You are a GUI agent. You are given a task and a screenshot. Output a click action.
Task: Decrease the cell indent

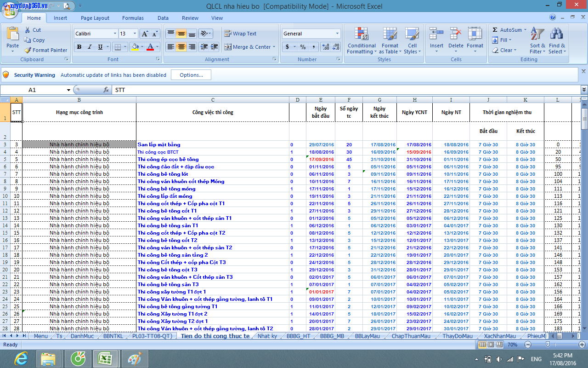204,47
